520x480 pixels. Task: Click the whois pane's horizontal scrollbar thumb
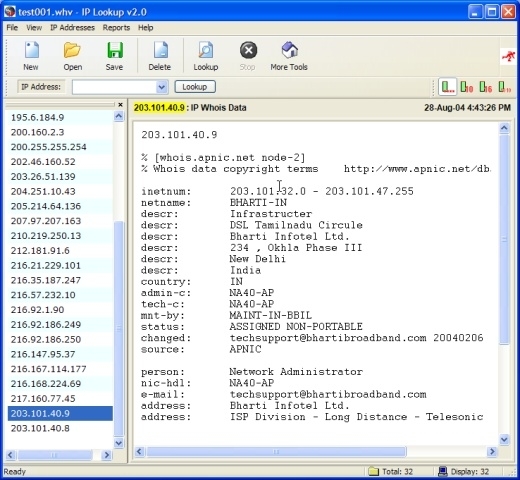tap(276, 452)
